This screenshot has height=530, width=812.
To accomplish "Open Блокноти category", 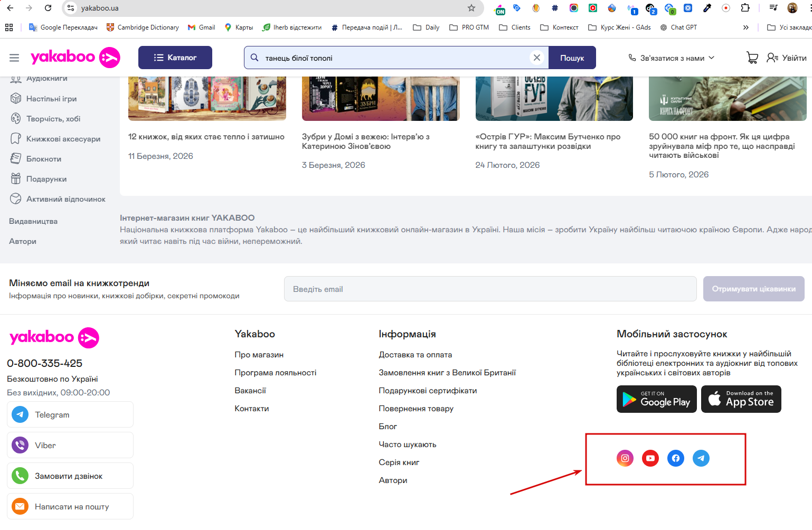I will tap(36, 159).
